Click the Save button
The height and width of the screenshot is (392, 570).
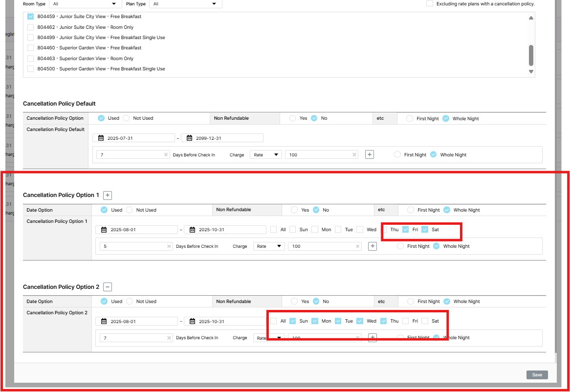[x=537, y=375]
